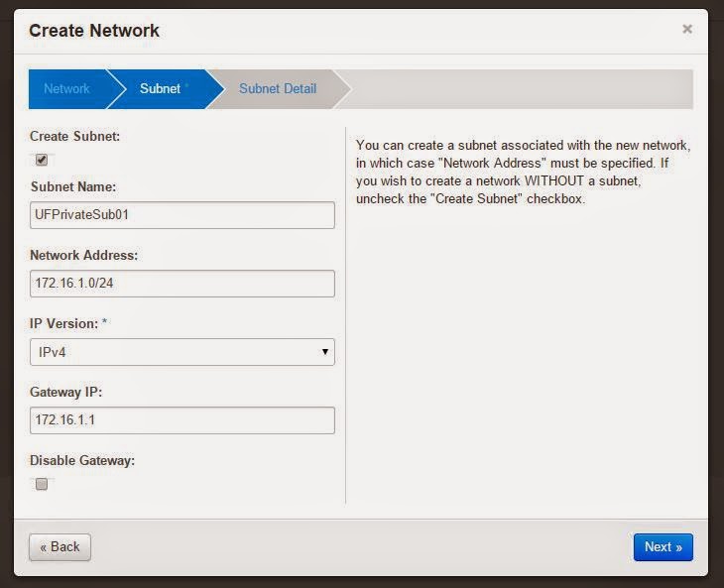Focus the Network Address input field
This screenshot has width=724, height=588.
coord(181,284)
